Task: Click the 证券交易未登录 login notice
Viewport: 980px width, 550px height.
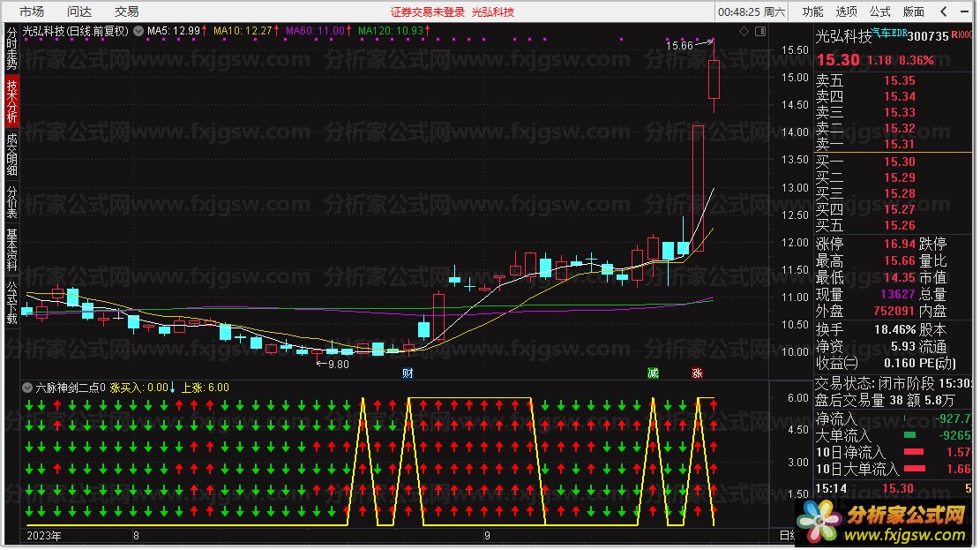Action: click(x=428, y=11)
